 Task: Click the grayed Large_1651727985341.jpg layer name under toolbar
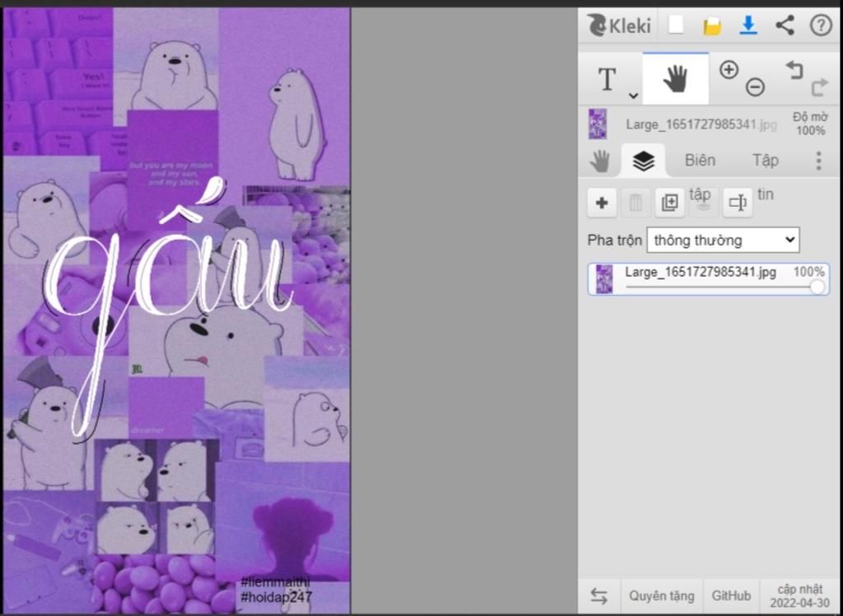[x=701, y=125]
